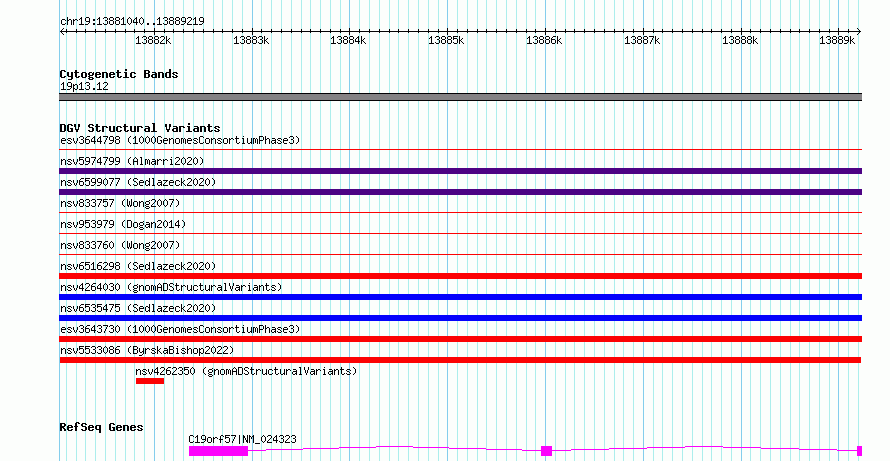Open variant nsv833760 (Wong2007)
The width and height of the screenshot is (890, 461).
[120, 245]
